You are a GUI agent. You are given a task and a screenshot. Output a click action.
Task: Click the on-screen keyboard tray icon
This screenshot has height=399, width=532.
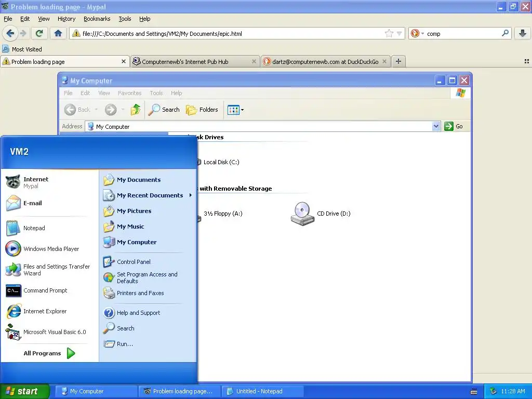click(x=474, y=392)
